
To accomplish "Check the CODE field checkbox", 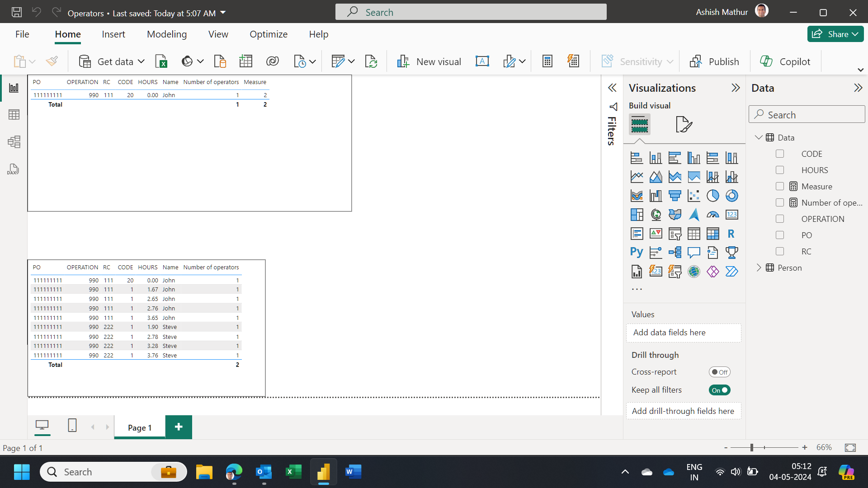I will click(780, 154).
